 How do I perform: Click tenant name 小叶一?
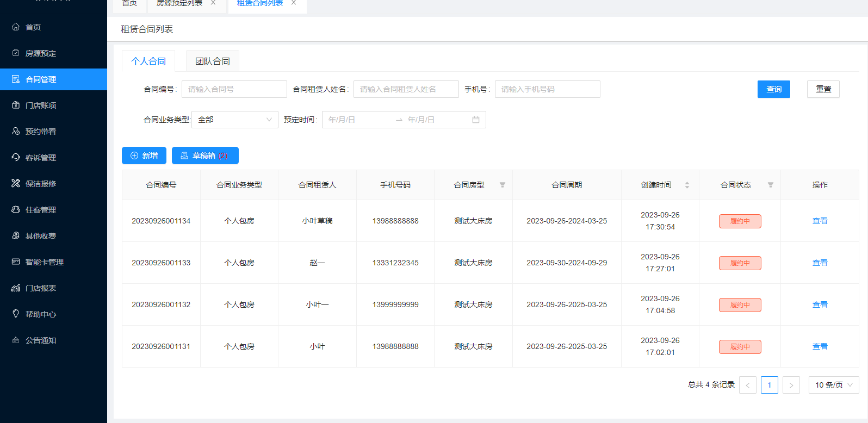[x=318, y=304]
